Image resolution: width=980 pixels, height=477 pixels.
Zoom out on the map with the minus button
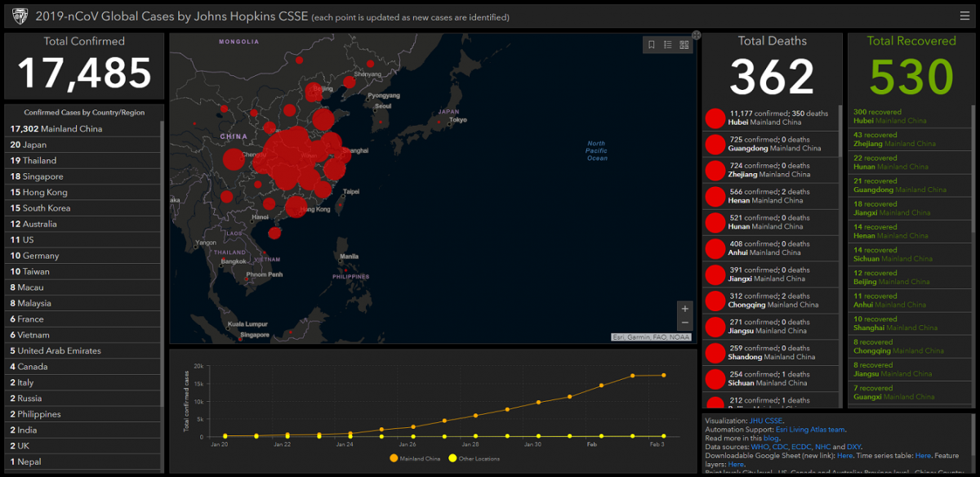coord(685,323)
